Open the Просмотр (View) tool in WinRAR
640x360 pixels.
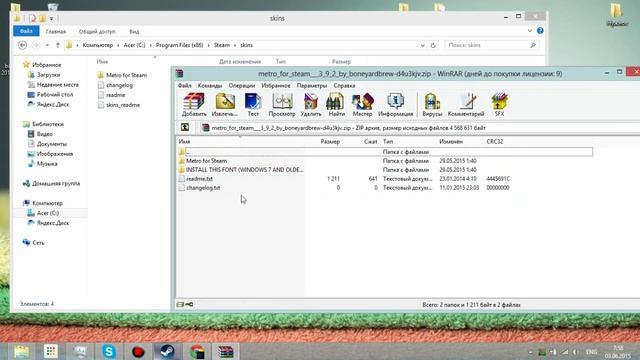pos(282,105)
